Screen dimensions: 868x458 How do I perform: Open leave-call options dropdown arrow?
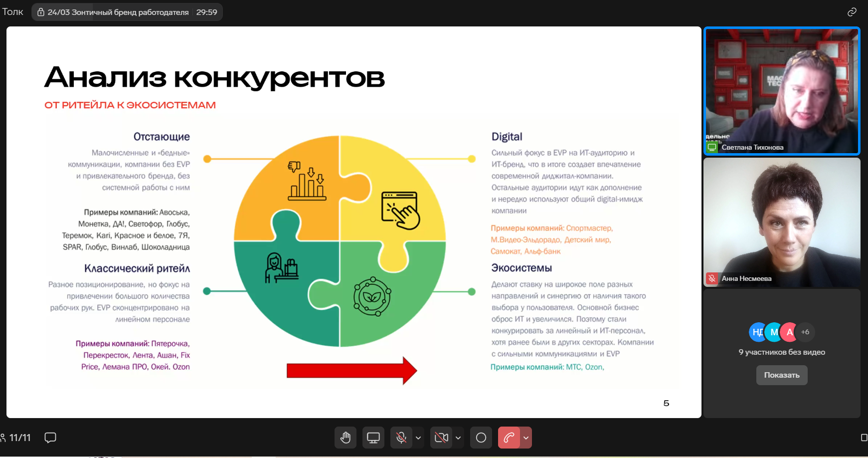pyautogui.click(x=526, y=438)
